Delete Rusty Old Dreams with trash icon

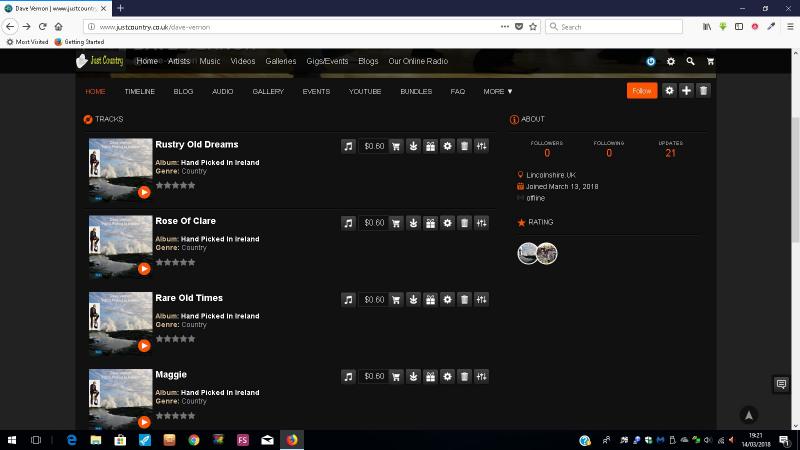(x=464, y=146)
